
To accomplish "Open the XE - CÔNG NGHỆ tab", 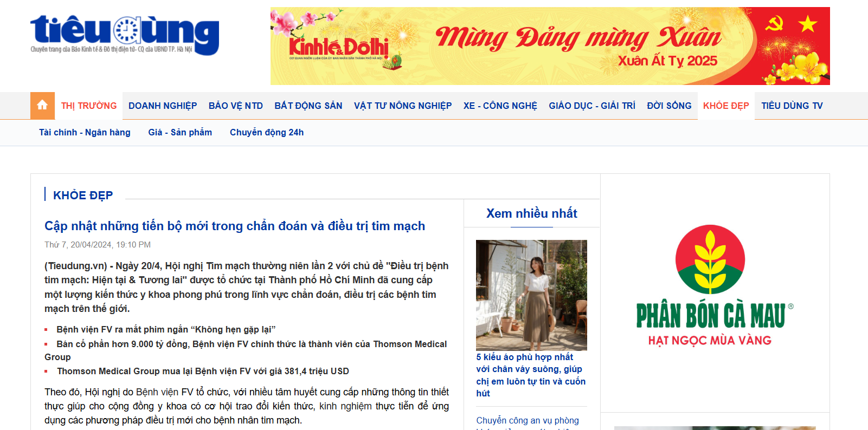I will 500,106.
